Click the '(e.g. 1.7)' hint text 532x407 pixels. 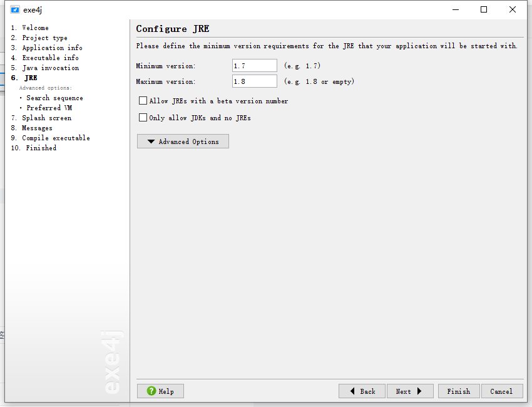tap(302, 66)
